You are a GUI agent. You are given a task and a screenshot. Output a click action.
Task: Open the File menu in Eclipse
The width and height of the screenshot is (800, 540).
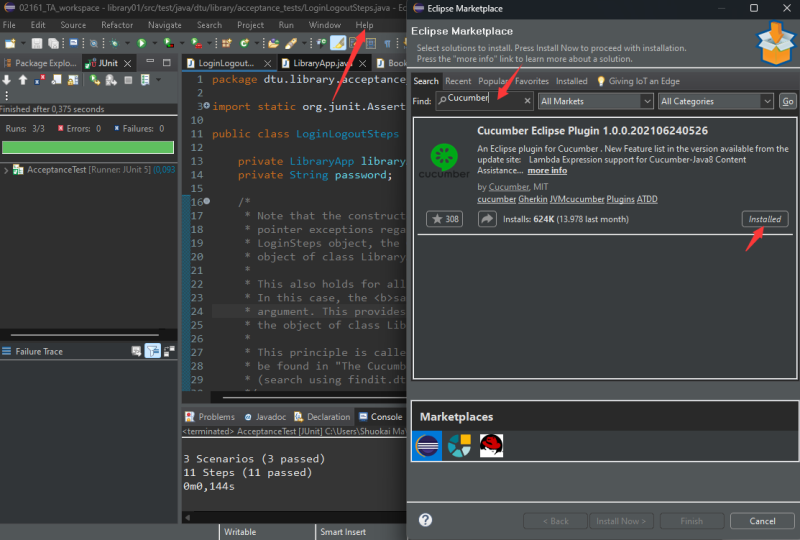pos(9,24)
